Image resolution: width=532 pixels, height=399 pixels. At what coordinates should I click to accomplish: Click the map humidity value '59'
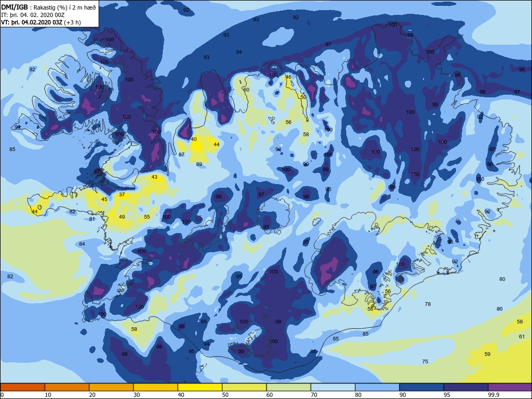tap(487, 354)
